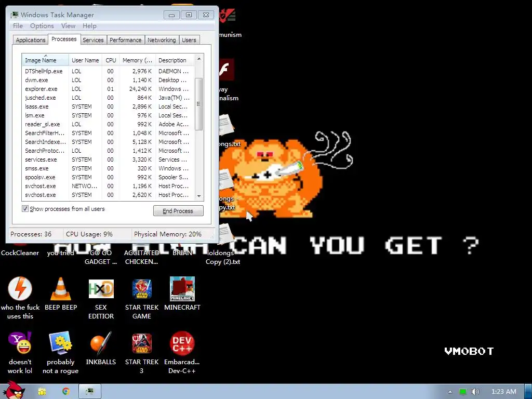Click the green CPU meter tray icon
Image resolution: width=532 pixels, height=399 pixels.
point(462,392)
